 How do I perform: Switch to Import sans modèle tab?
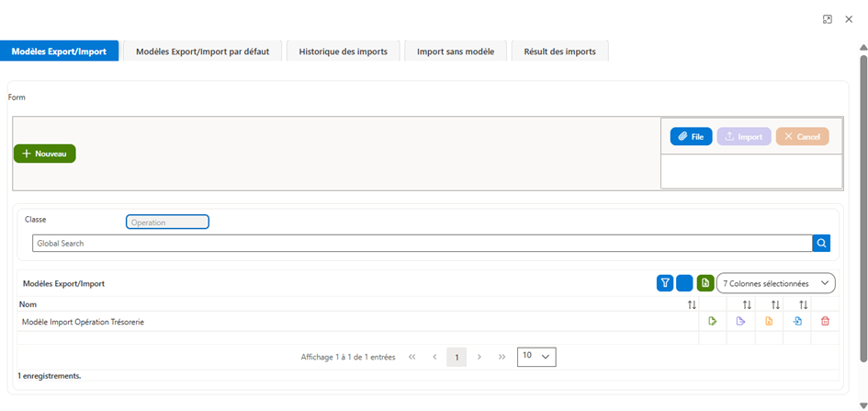pyautogui.click(x=456, y=51)
